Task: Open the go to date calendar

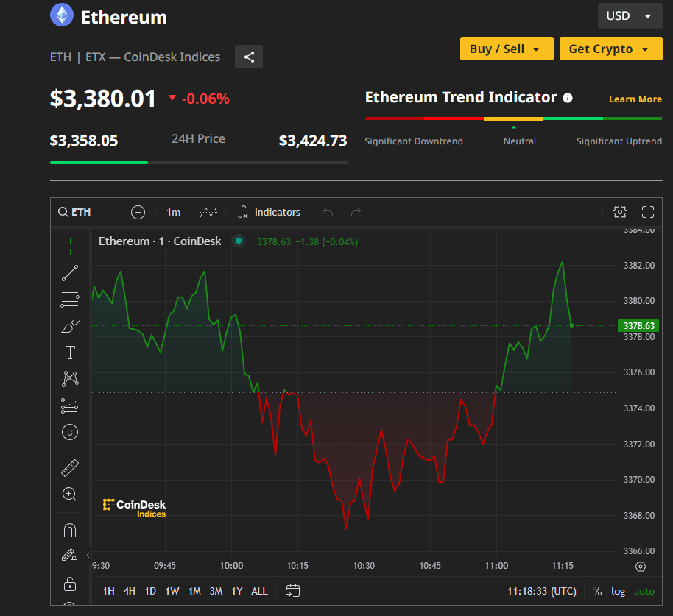Action: [293, 591]
